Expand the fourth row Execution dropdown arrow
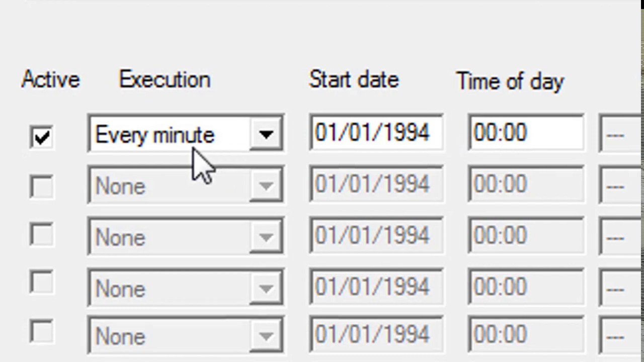The image size is (644, 362). [266, 288]
